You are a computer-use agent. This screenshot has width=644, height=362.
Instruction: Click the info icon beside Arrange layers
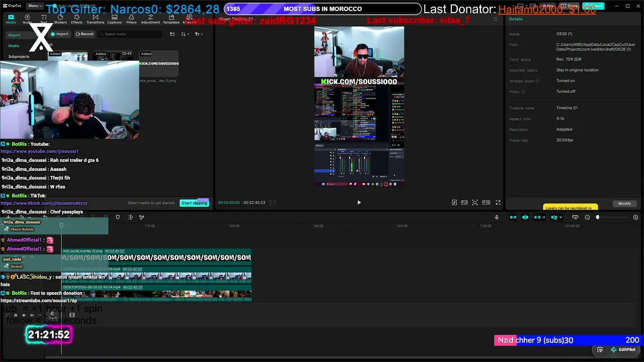pos(537,81)
